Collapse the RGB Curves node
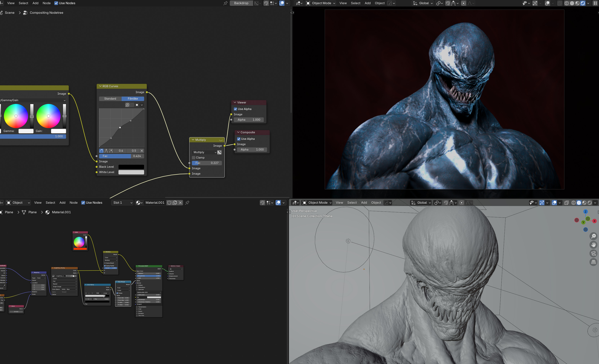Screen dimensions: 599x364 coord(100,86)
